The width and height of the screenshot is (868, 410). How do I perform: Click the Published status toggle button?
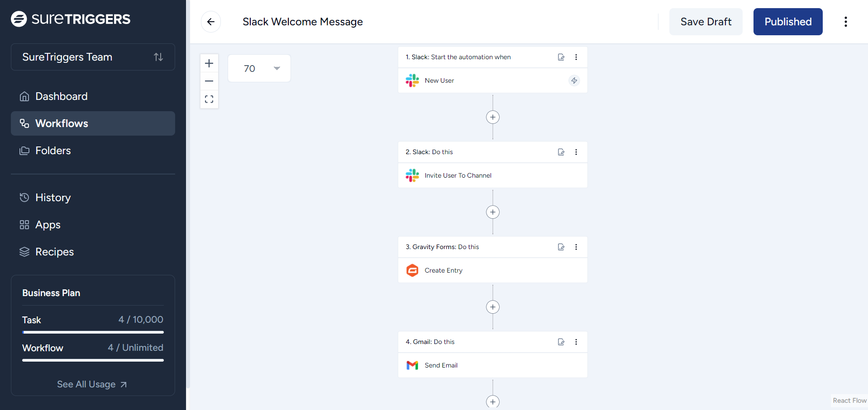tap(787, 21)
